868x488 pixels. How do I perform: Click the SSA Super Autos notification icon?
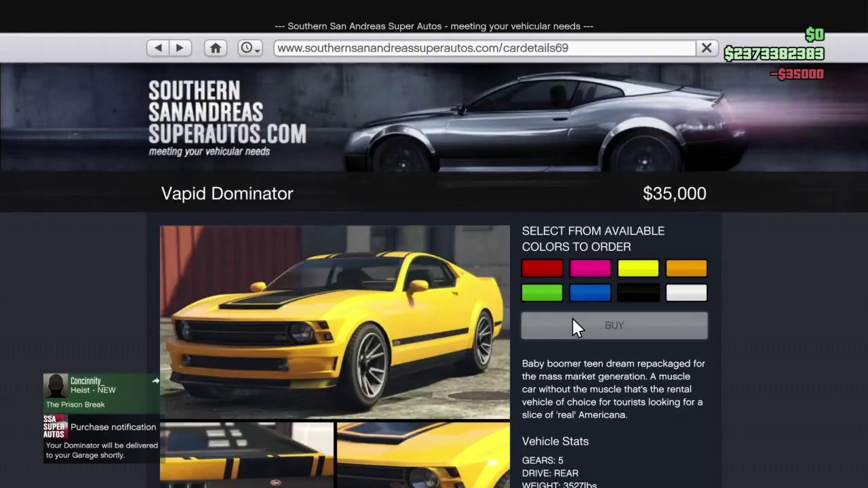(56, 427)
